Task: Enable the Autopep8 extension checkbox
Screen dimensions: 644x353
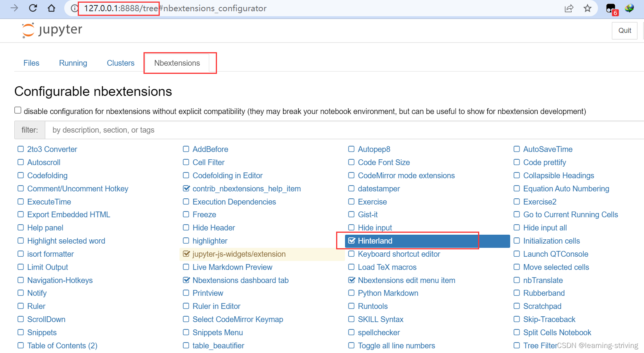Action: pos(351,149)
